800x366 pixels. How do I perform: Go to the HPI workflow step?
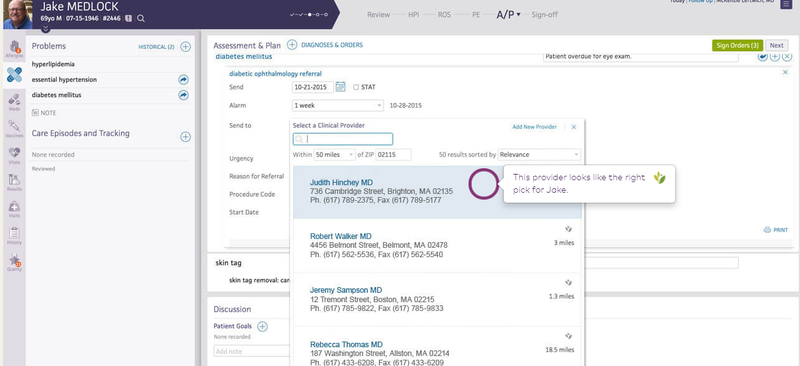414,15
